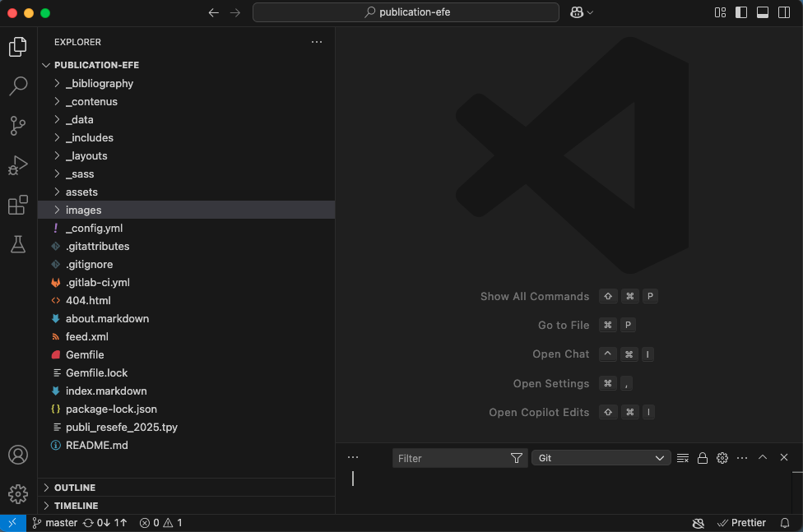Select _config.yml in the explorer
The width and height of the screenshot is (803, 532).
click(x=94, y=228)
